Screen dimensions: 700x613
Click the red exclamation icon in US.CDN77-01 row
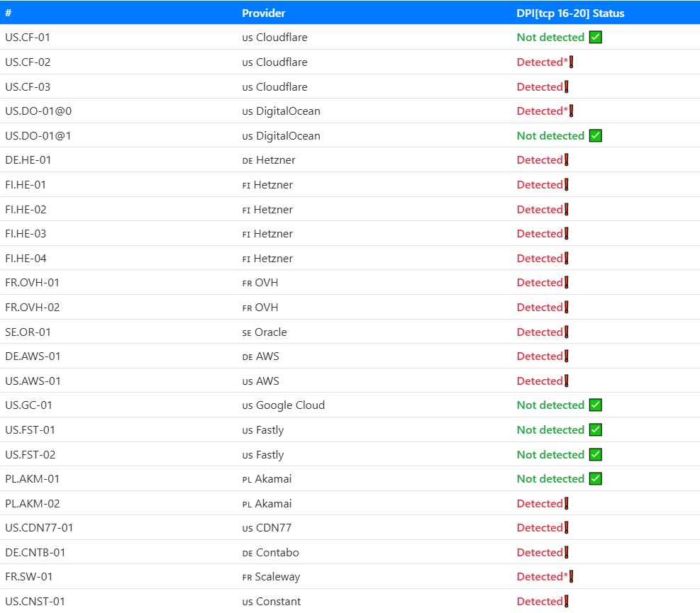567,527
